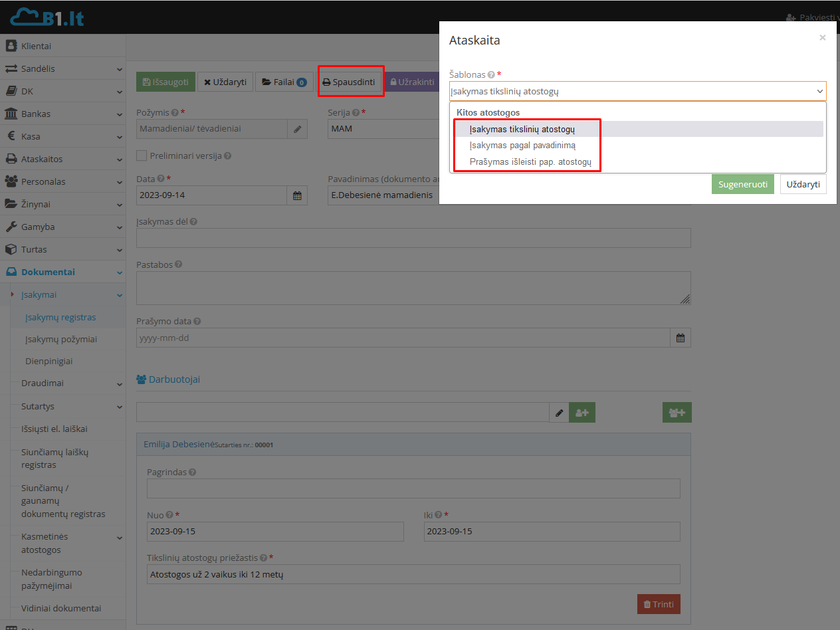Viewport: 840px width, 630px height.
Task: Select Įsakymas pagal pavadinimą option
Action: (522, 146)
